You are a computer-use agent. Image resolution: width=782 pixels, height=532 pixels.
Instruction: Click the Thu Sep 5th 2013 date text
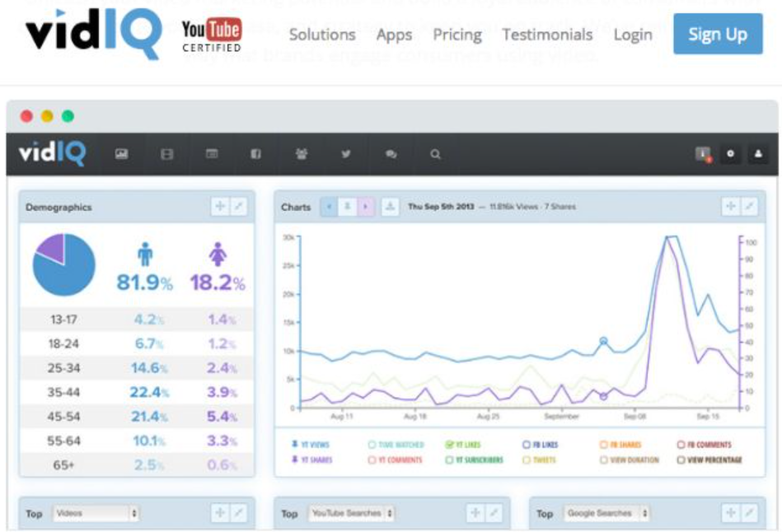(x=441, y=207)
